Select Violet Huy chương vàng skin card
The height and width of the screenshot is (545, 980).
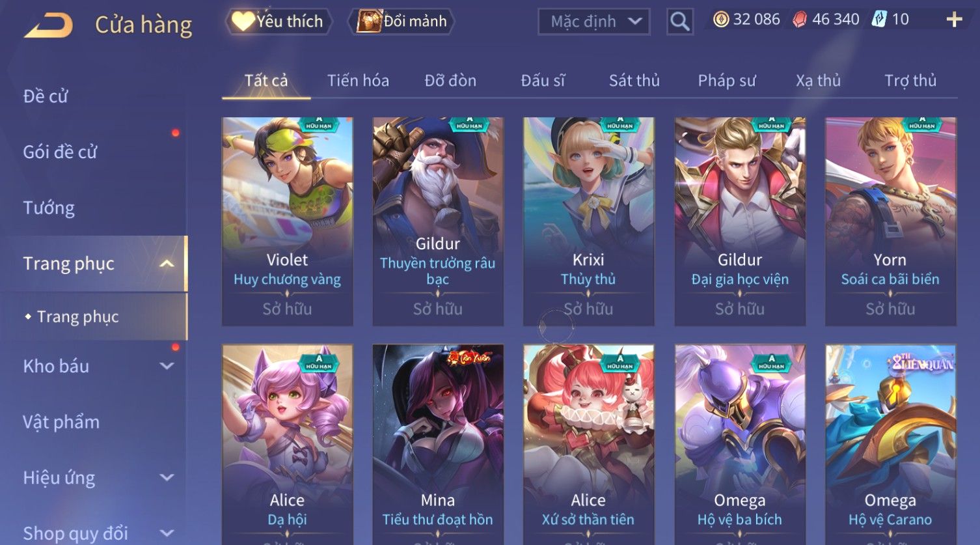287,221
